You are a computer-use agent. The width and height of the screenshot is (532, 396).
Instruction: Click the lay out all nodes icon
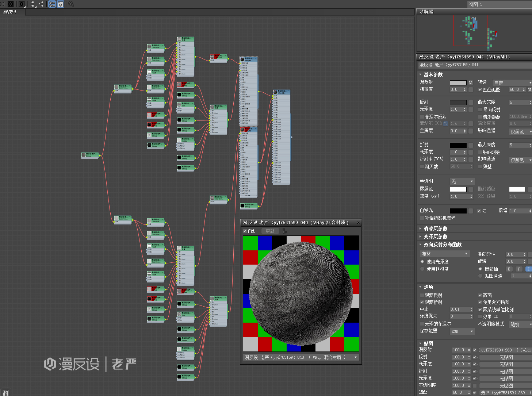(33, 4)
